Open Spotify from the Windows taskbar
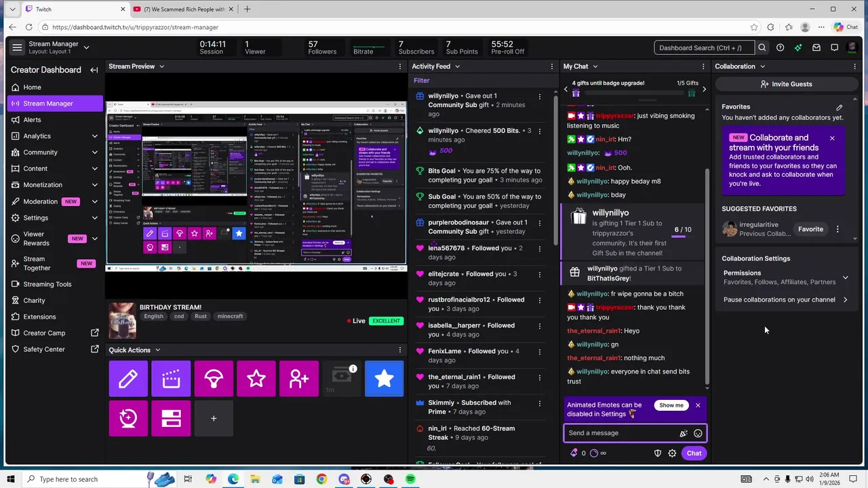Screen dimensions: 868x488 (410, 479)
